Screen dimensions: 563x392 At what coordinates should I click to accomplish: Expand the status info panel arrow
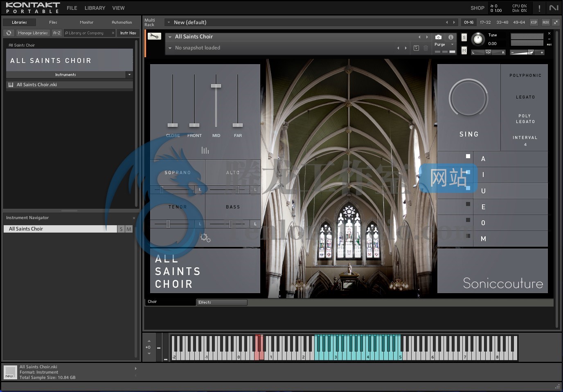coord(136,368)
